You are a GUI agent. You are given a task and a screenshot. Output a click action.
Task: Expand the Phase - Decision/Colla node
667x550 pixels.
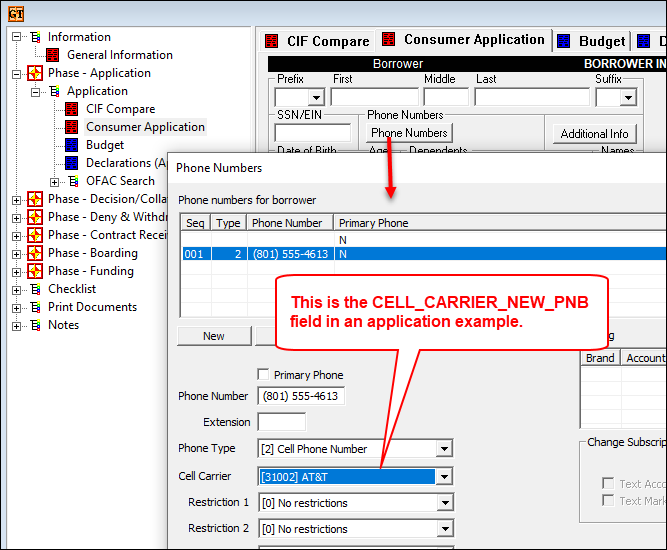click(16, 200)
